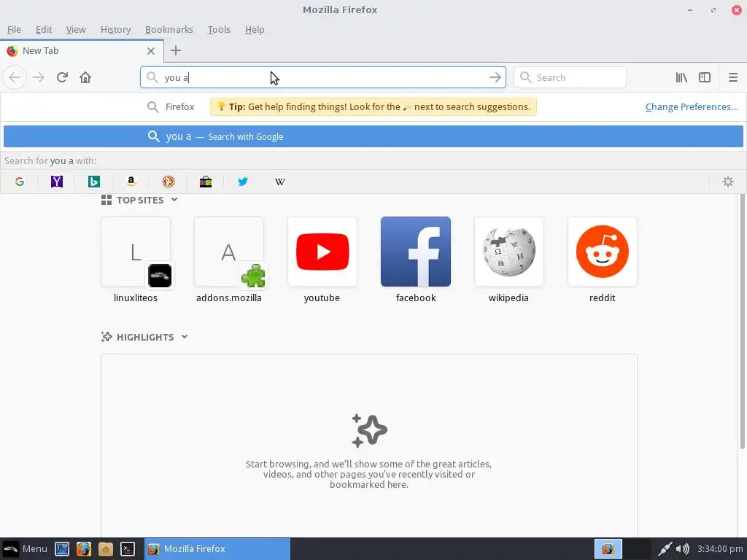Collapse the Top Sites section chevron
This screenshot has height=560, width=747.
coord(174,200)
